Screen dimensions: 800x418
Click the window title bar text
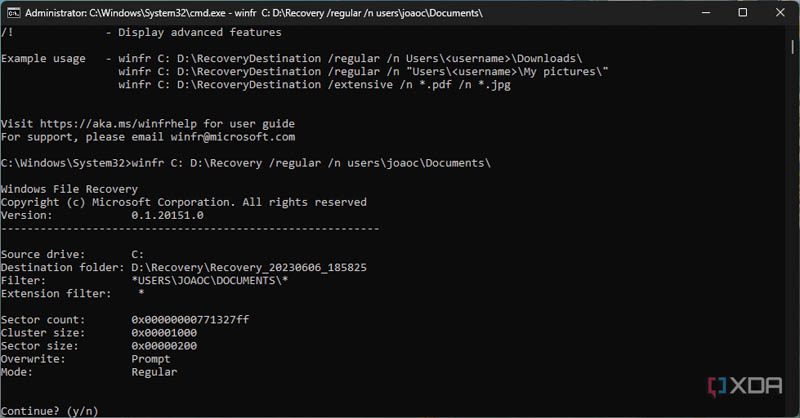click(254, 13)
